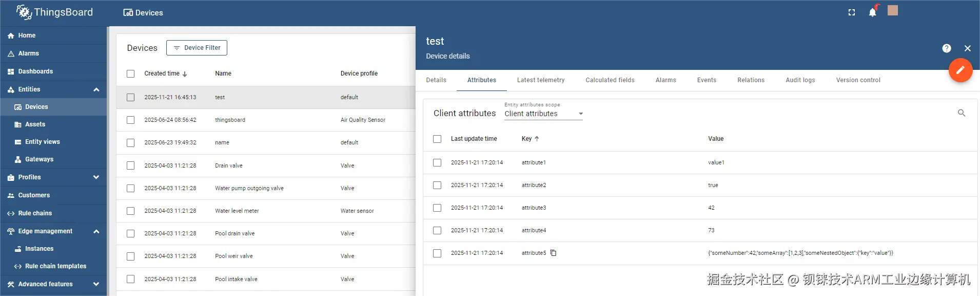Copy attribute5 value using copy icon
This screenshot has height=296, width=980.
pyautogui.click(x=553, y=253)
